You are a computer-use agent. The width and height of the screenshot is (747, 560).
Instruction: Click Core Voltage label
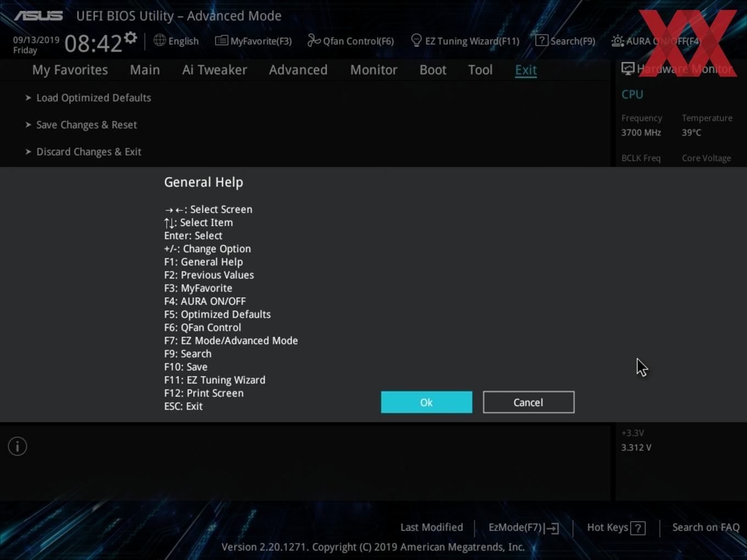coord(706,158)
